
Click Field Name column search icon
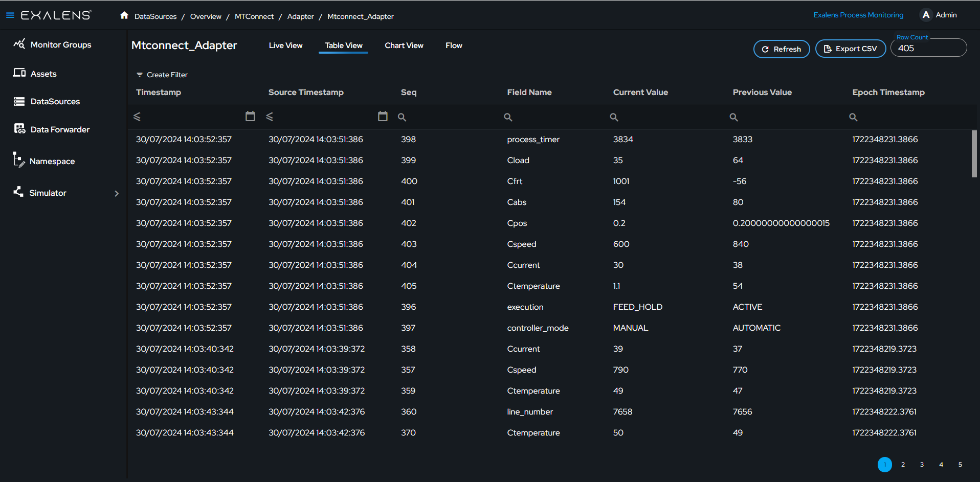(x=508, y=117)
